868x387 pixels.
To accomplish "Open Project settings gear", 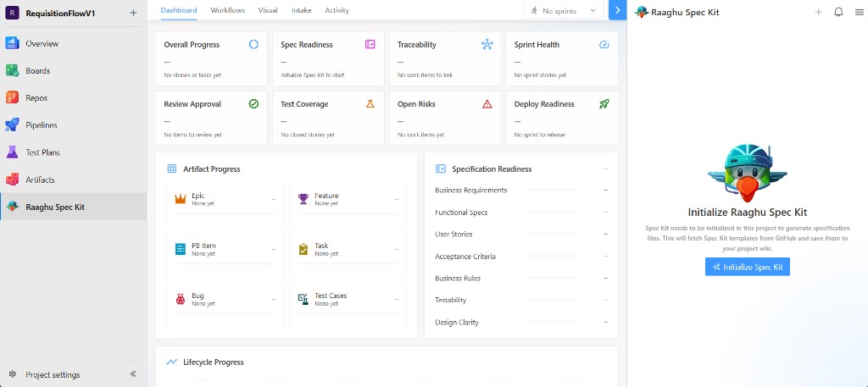I will coord(12,374).
